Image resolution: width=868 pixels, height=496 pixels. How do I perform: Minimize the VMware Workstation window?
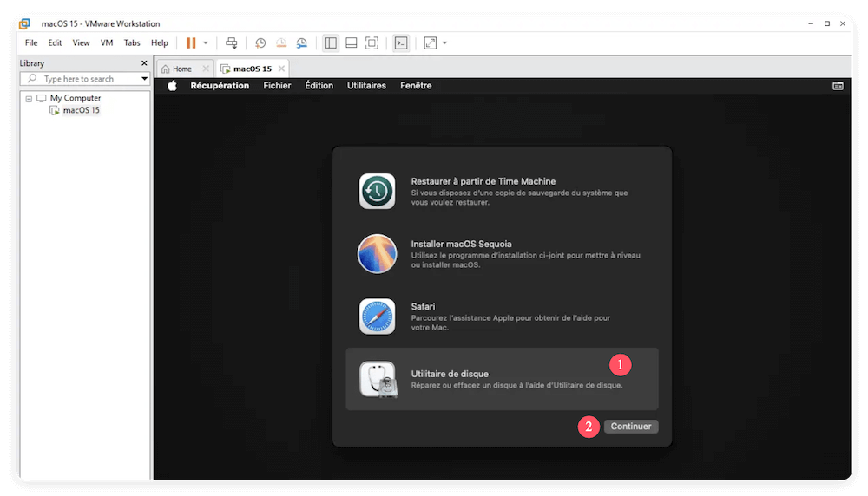(811, 23)
